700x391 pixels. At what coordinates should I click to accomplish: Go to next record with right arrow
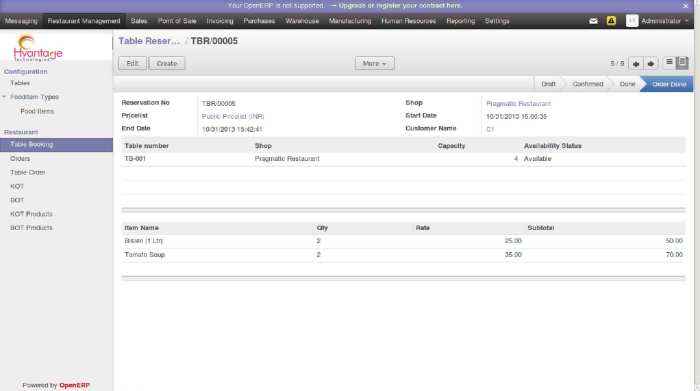coord(651,64)
